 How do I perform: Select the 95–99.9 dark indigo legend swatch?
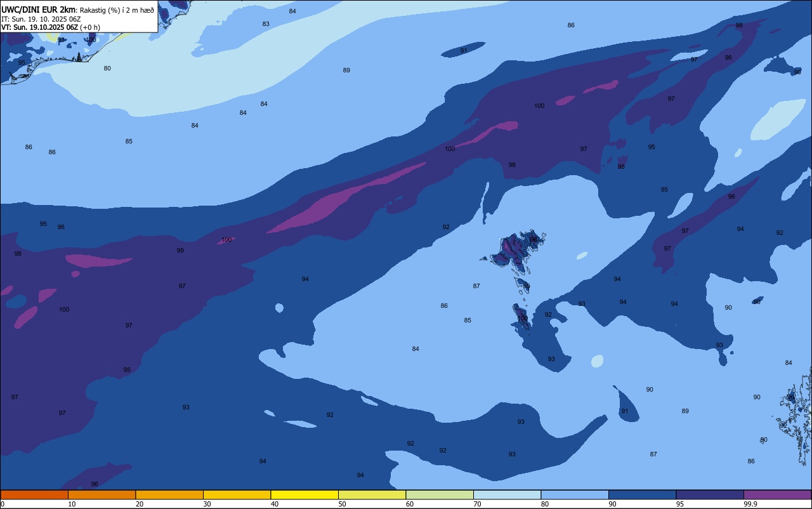click(710, 494)
